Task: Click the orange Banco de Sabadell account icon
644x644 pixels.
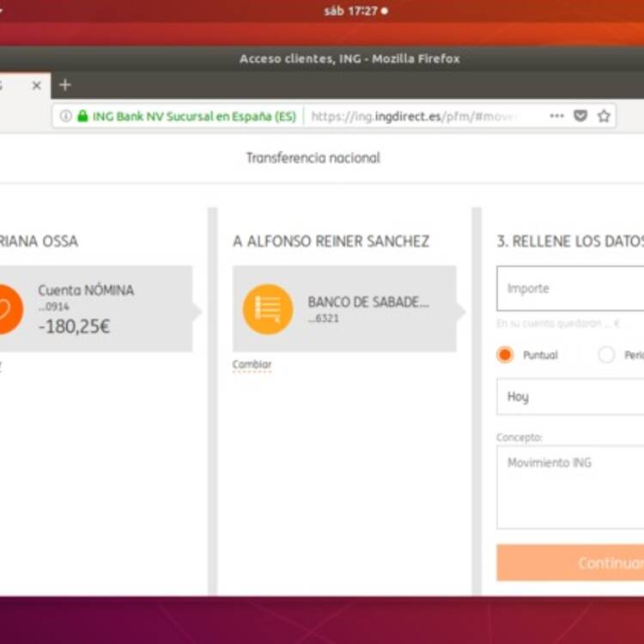Action: tap(268, 309)
